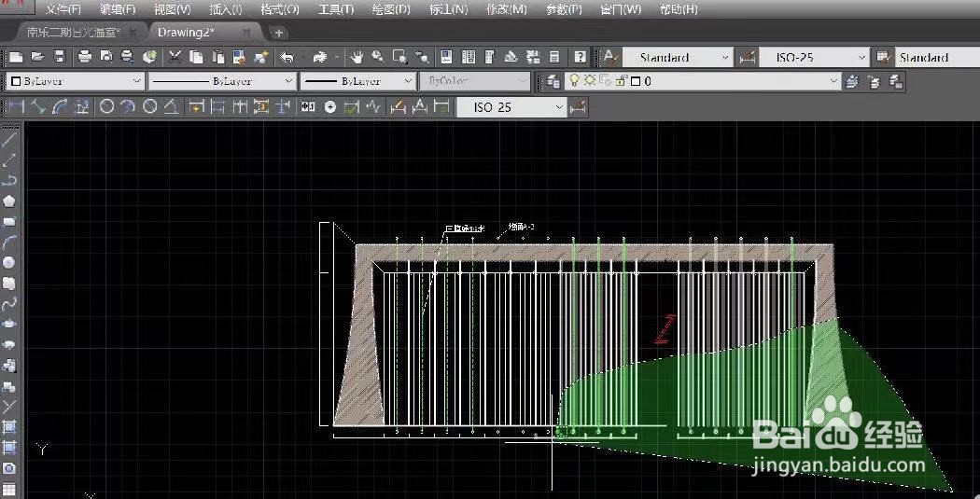
Task: Select the Line tool in the left toolbar
Action: pos(9,140)
